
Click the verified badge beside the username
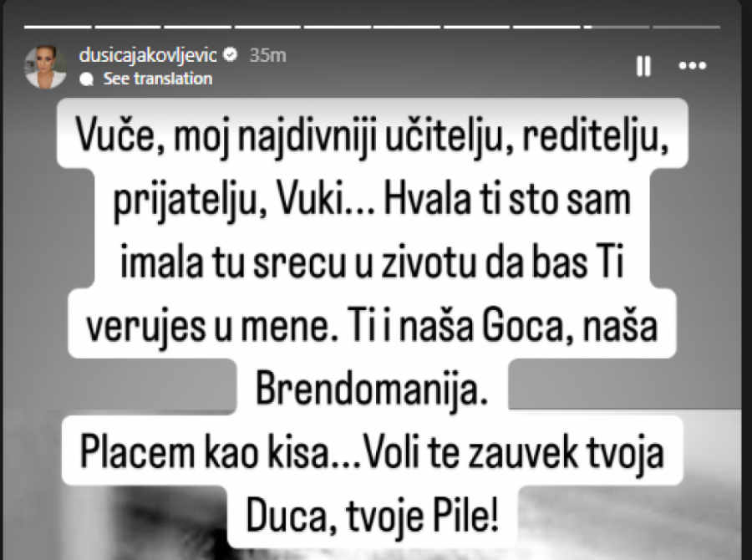coord(231,54)
